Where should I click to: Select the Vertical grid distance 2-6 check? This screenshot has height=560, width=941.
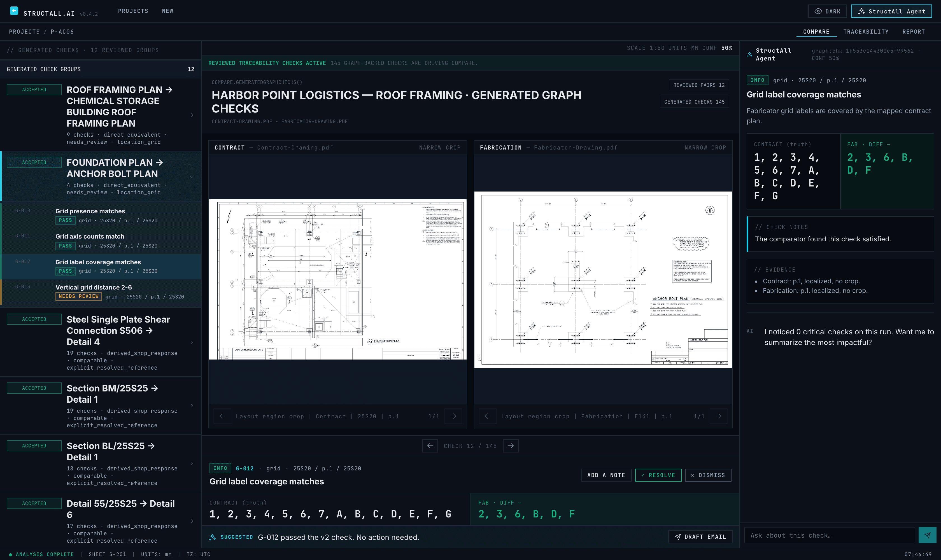101,292
